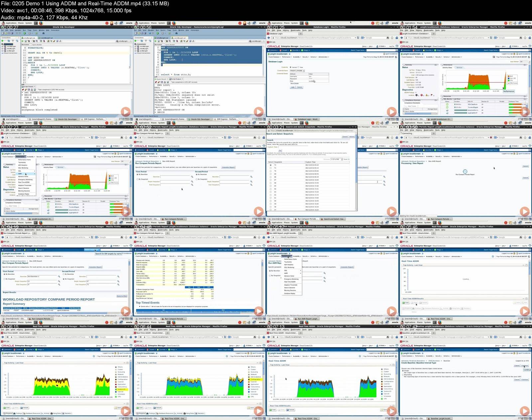Open Availability dropdown in 00:03:50 frame

(430, 157)
